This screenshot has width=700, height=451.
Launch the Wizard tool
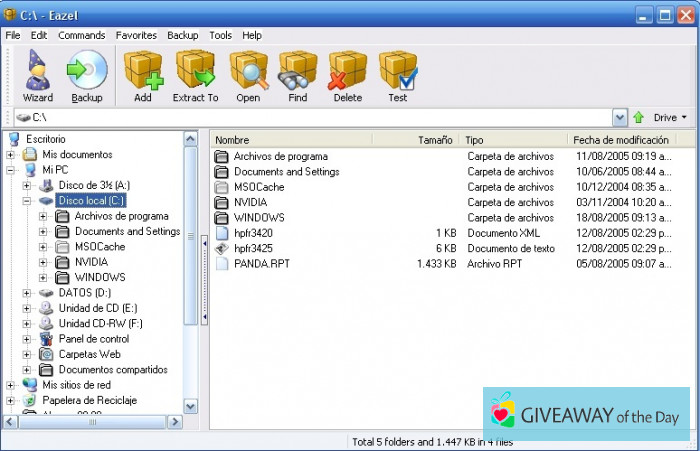coord(38,76)
